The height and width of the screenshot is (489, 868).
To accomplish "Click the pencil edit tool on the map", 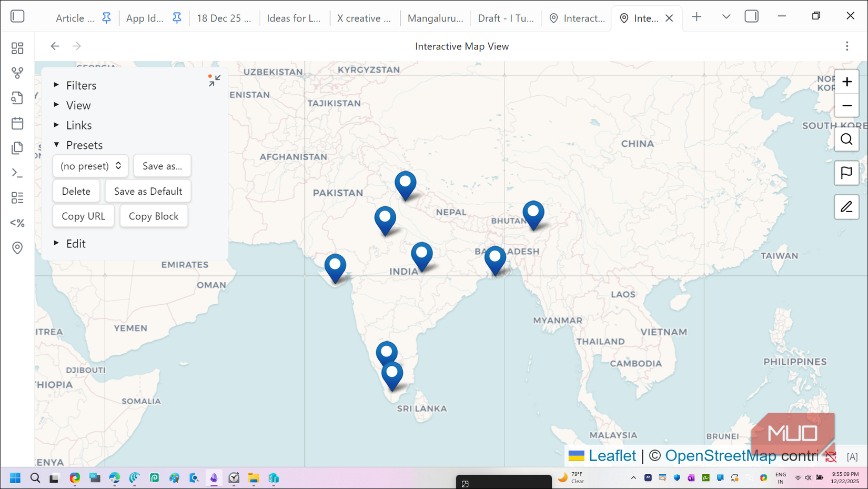I will [x=846, y=207].
